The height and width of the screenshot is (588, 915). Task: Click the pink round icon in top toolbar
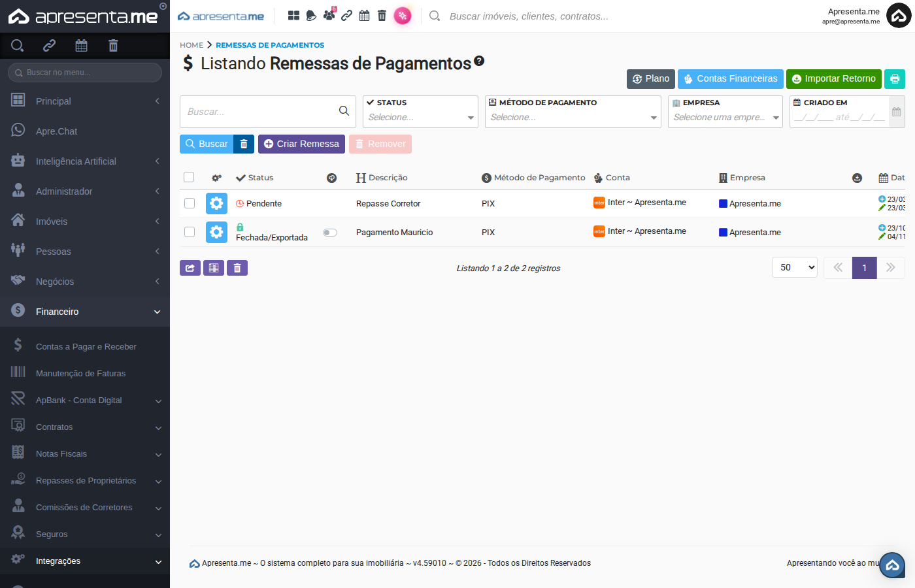coord(403,16)
